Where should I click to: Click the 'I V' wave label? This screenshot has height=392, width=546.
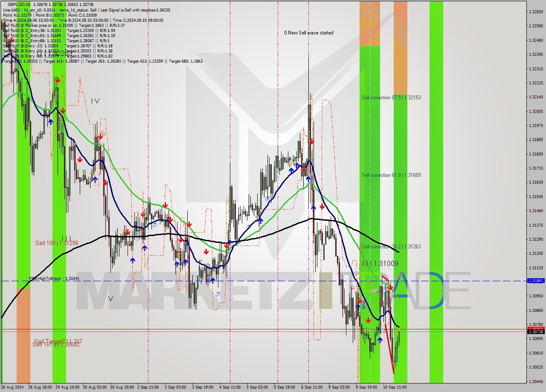click(95, 101)
